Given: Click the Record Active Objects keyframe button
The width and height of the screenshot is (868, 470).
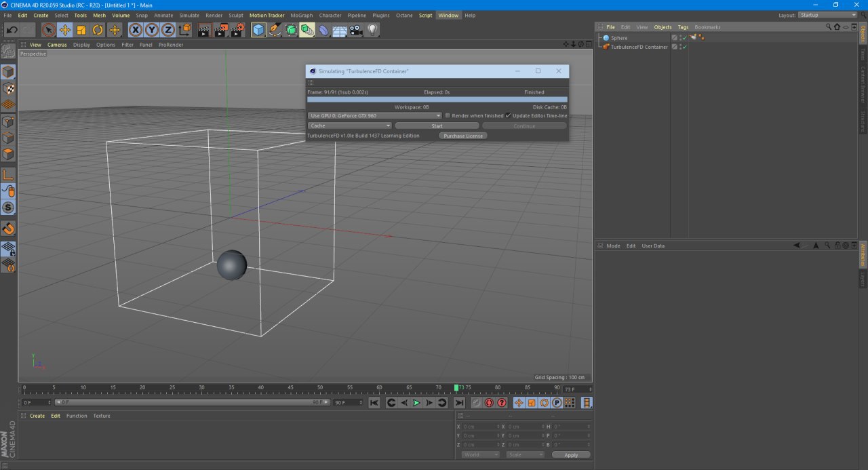Looking at the screenshot, I should point(476,403).
